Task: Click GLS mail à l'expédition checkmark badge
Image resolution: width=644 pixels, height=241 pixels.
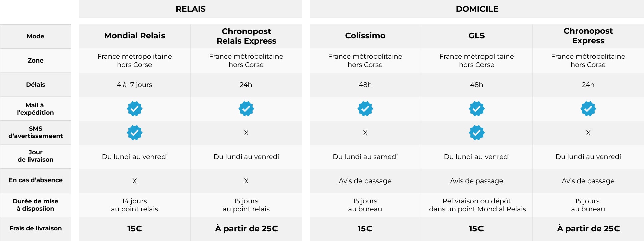Action: [x=477, y=109]
